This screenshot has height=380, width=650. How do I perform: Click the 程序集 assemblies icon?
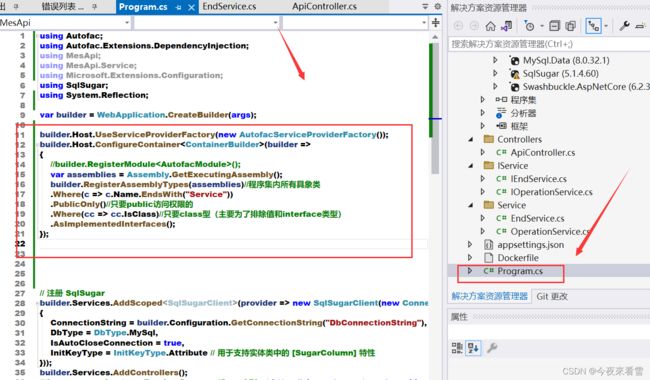pos(501,99)
